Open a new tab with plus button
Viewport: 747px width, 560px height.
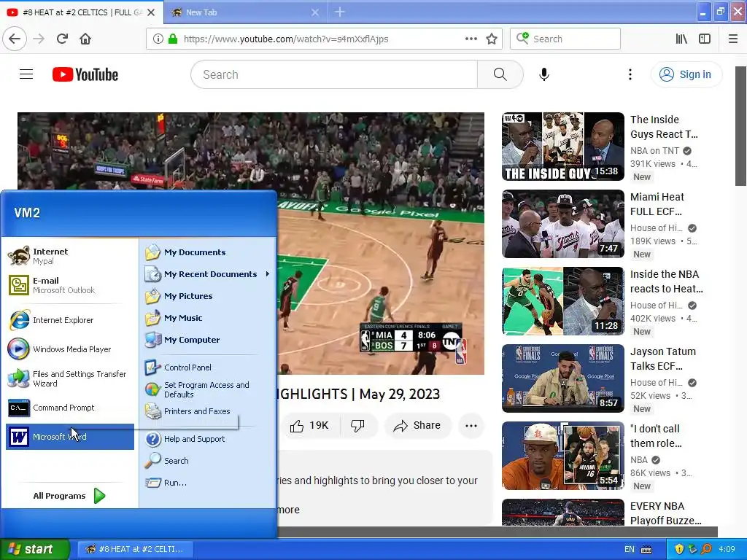click(340, 12)
